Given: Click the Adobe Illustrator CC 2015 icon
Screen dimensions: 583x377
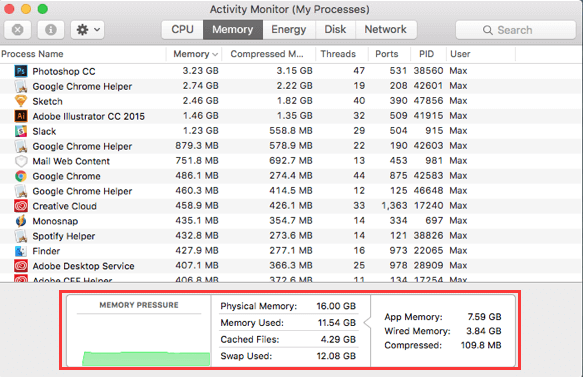Looking at the screenshot, I should pyautogui.click(x=21, y=116).
